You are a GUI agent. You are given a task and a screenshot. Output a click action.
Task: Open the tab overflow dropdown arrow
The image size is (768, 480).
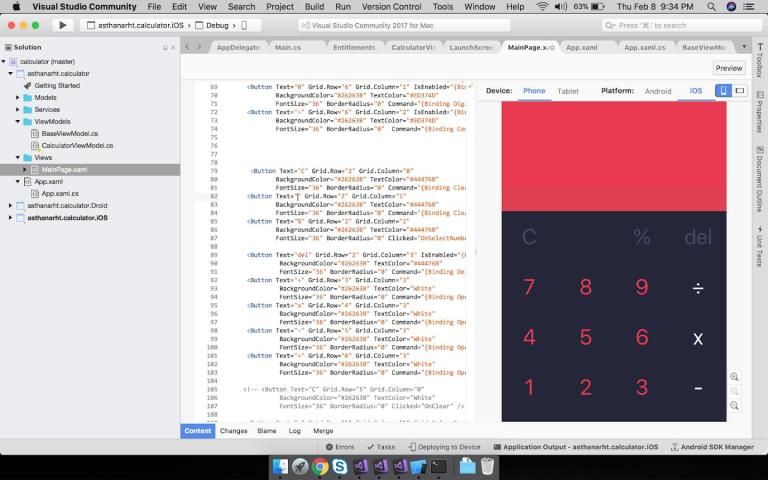pos(745,47)
